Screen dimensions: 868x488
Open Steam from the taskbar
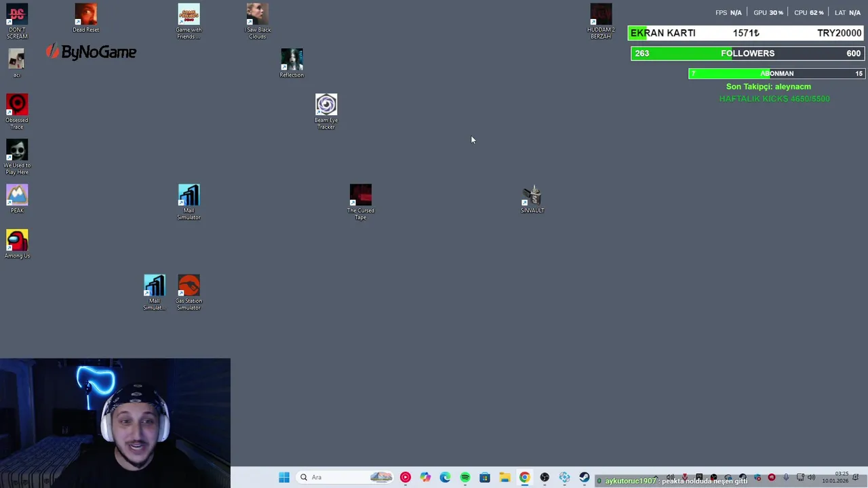click(585, 477)
